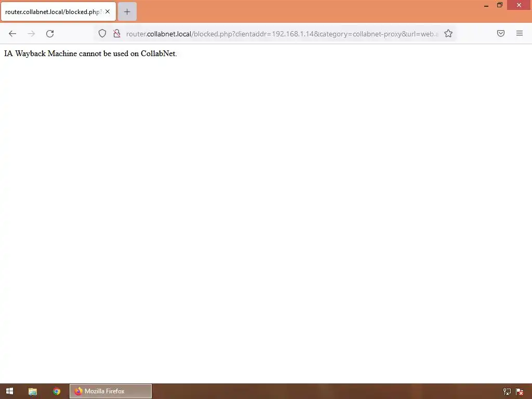532x399 pixels.
Task: Open Firefox application menu
Action: pyautogui.click(x=520, y=33)
